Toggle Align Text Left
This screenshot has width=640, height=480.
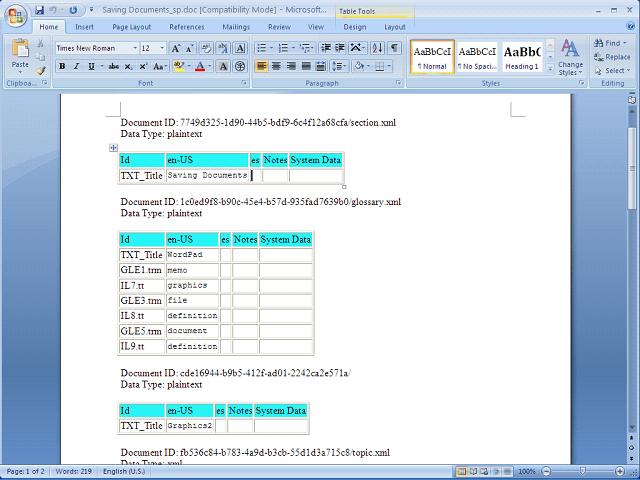[x=262, y=66]
